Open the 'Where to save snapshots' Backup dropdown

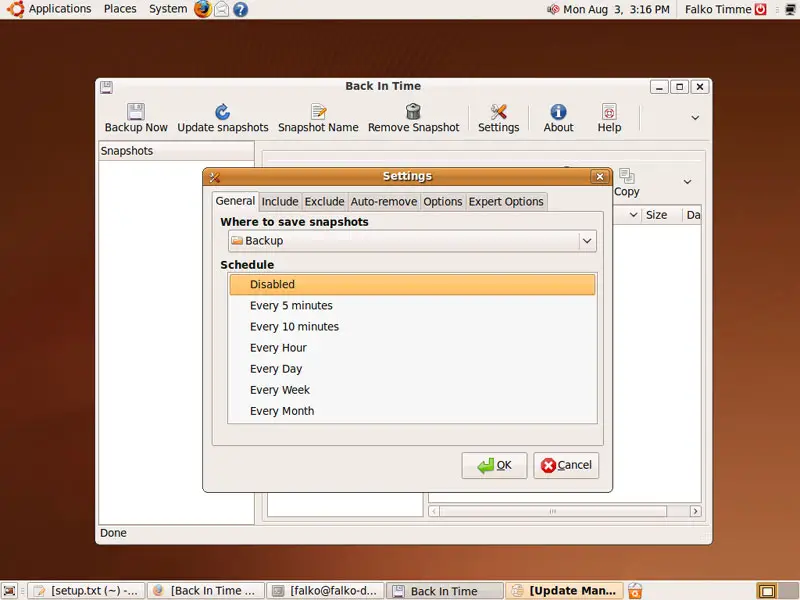click(x=412, y=241)
